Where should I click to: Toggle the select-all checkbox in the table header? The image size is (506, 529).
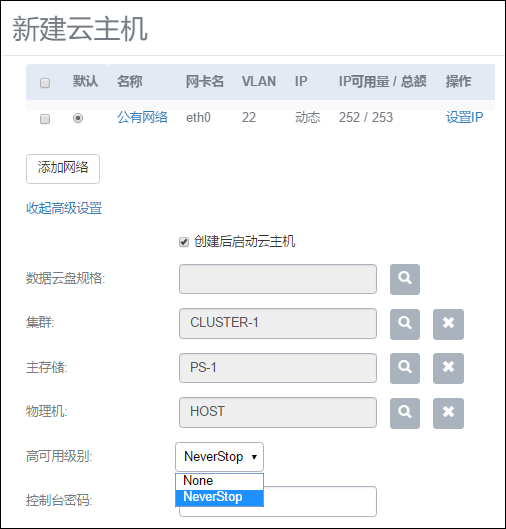(x=45, y=83)
